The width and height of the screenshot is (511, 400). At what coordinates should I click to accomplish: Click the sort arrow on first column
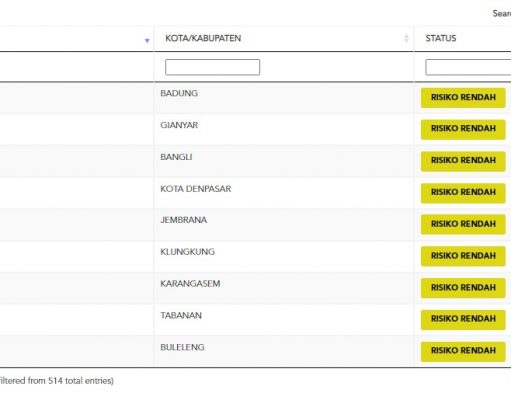click(x=147, y=40)
